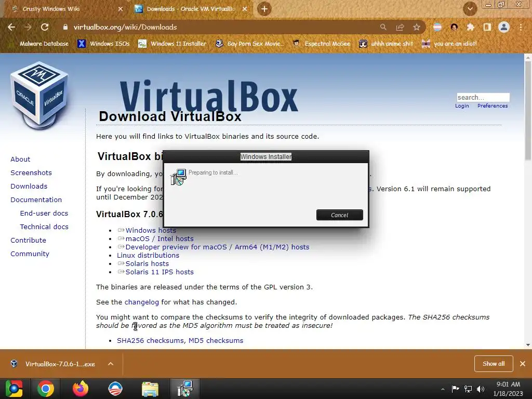The width and height of the screenshot is (532, 399).
Task: Open the changelog link
Action: click(x=141, y=302)
